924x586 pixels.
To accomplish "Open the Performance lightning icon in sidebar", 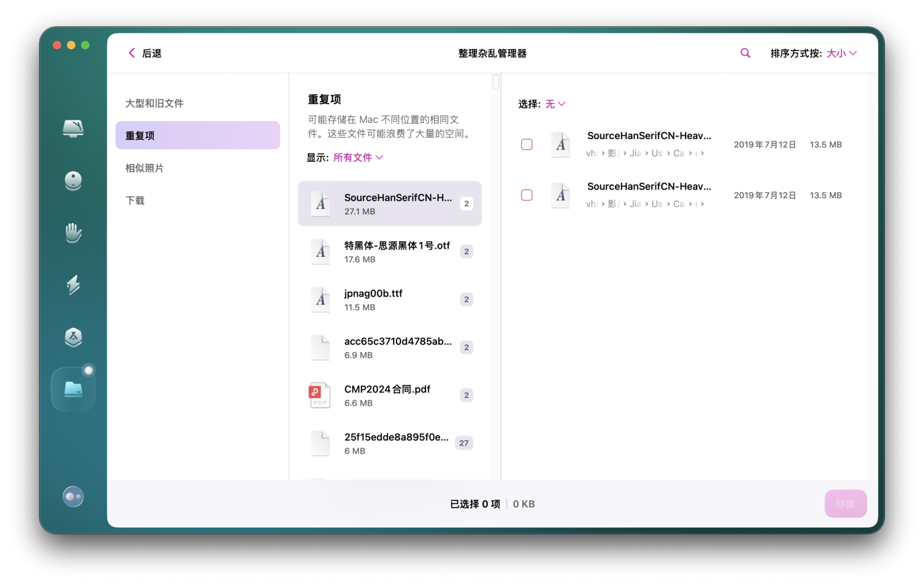I will pyautogui.click(x=73, y=284).
